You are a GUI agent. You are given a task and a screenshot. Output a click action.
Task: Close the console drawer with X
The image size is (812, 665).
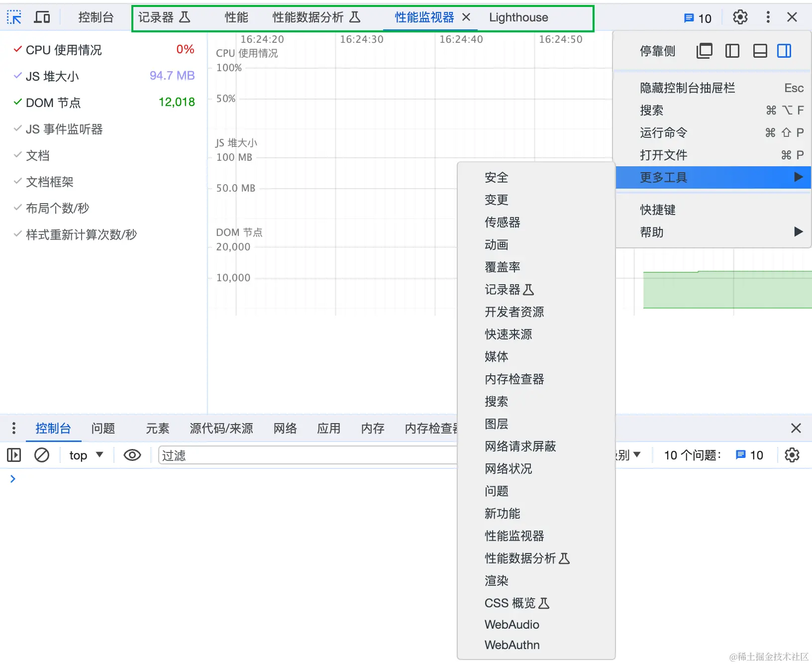[x=796, y=428]
